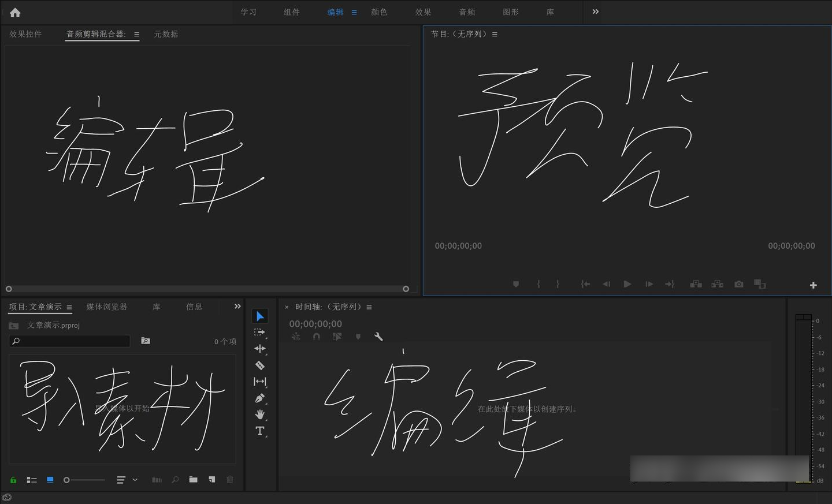Image resolution: width=832 pixels, height=504 pixels.
Task: Switch to the 颜色 workspace tab
Action: pos(379,12)
